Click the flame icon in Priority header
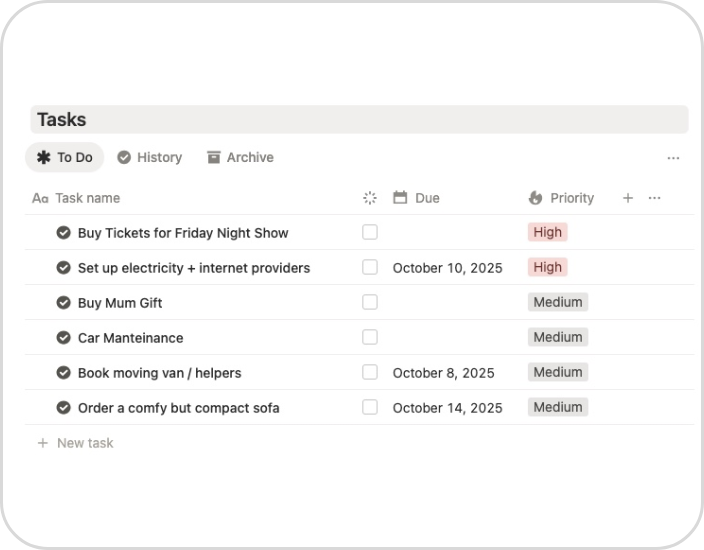This screenshot has height=550, width=704. click(535, 198)
